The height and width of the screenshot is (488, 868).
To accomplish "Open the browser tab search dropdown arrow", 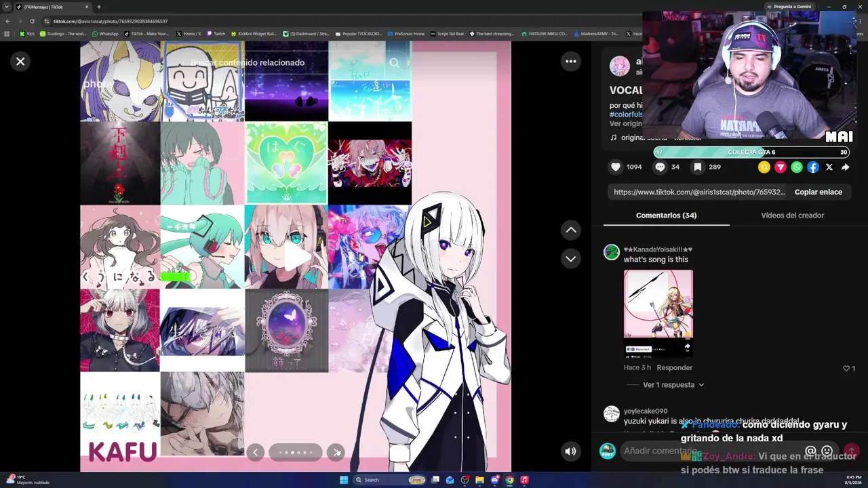I will pyautogui.click(x=7, y=7).
